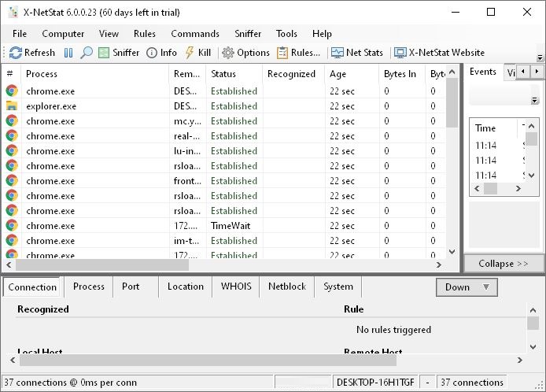Select the Connection tab
546x392 pixels.
pos(32,287)
